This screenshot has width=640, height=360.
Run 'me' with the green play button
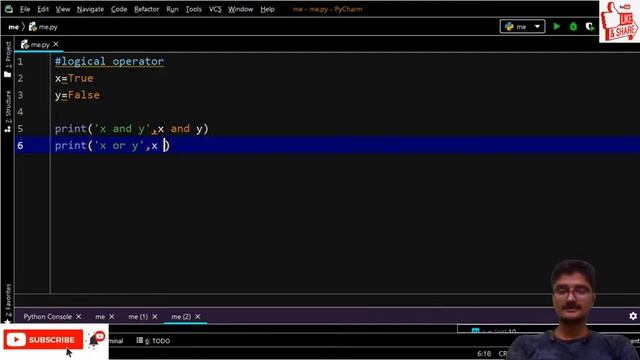[556, 27]
